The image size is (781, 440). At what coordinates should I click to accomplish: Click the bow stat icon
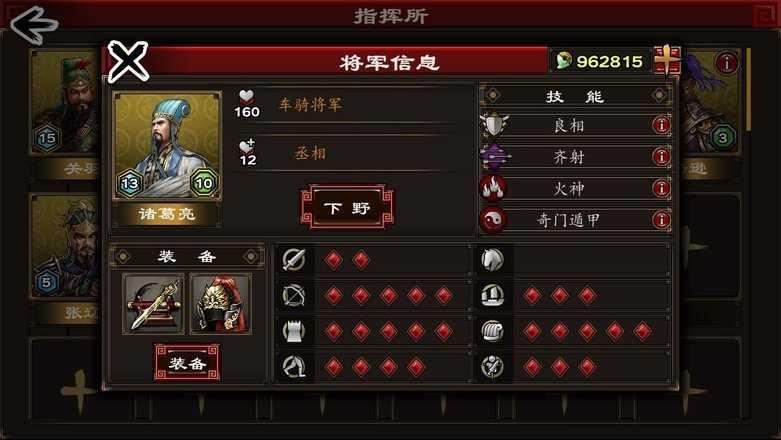[294, 295]
